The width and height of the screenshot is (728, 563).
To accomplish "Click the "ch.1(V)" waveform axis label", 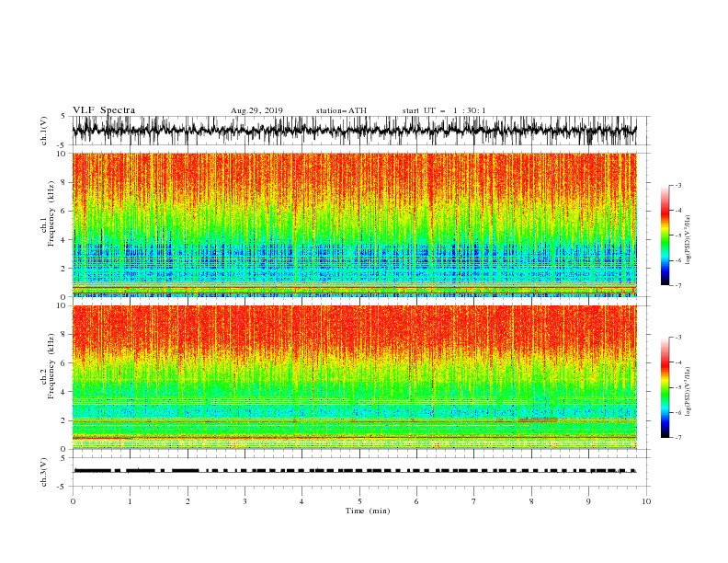I will pos(44,131).
